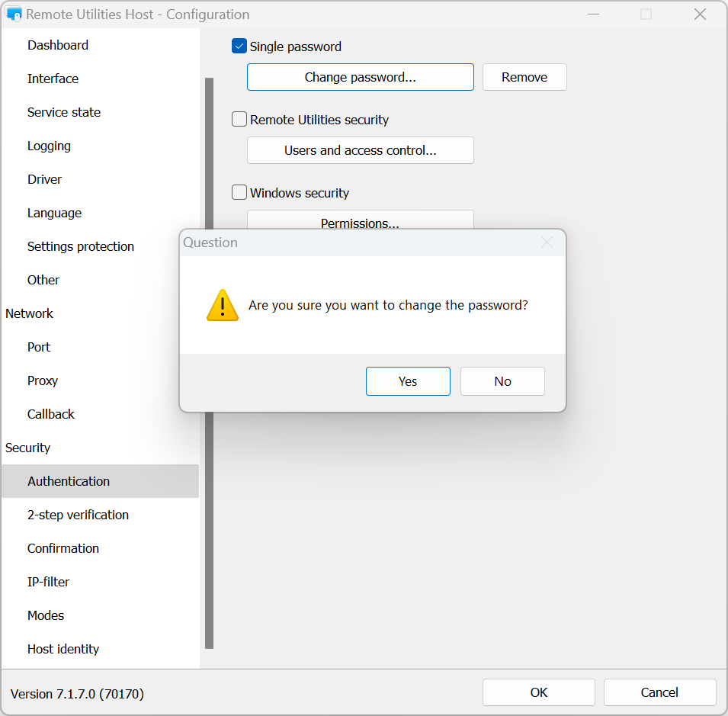Screen dimensions: 728x716
Task: Collapse the Security category header
Action: [28, 448]
